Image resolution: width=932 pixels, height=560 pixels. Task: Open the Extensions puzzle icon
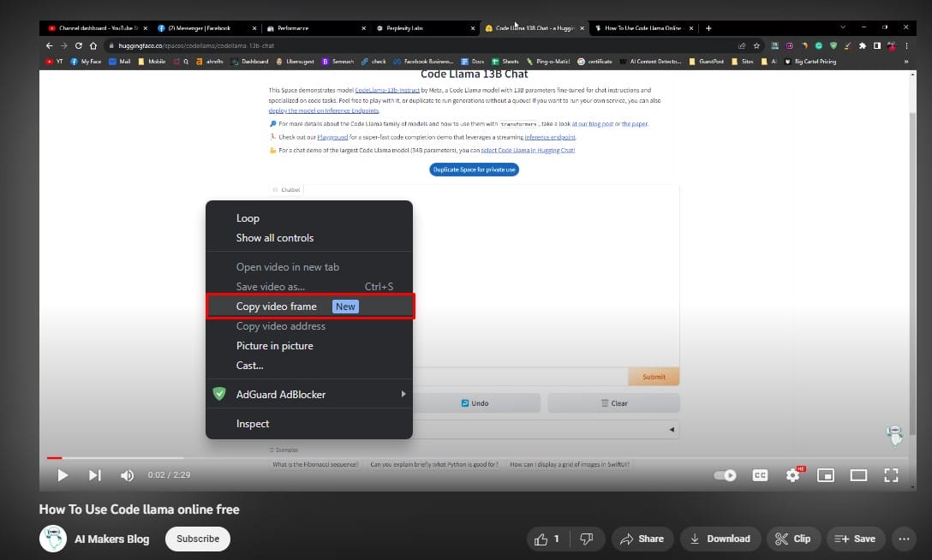coord(863,45)
